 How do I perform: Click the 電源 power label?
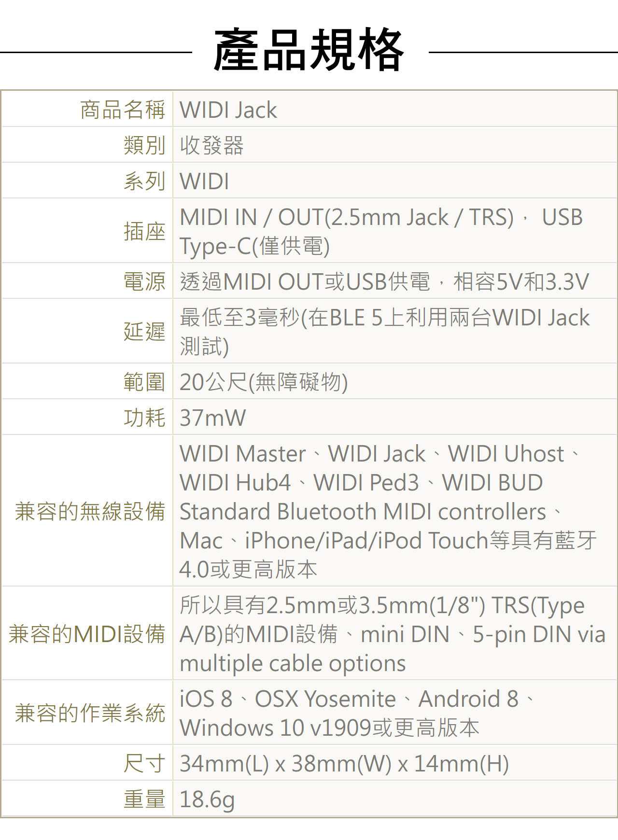click(x=144, y=281)
